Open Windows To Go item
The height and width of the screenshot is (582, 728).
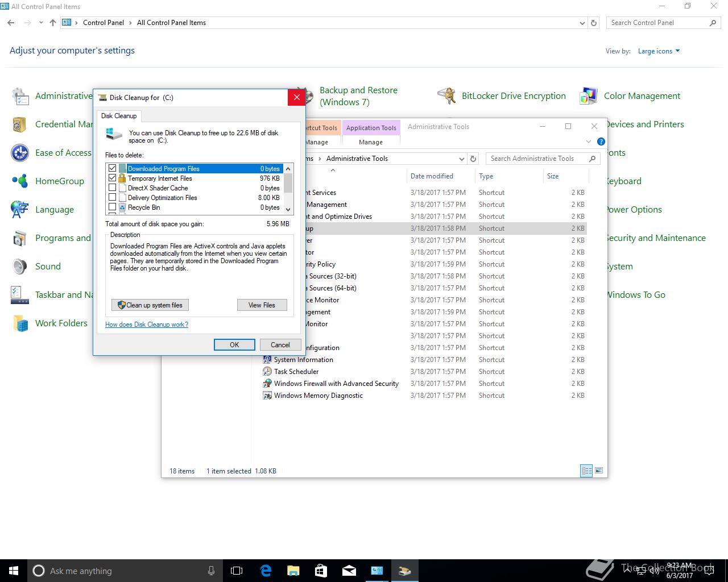click(x=635, y=295)
